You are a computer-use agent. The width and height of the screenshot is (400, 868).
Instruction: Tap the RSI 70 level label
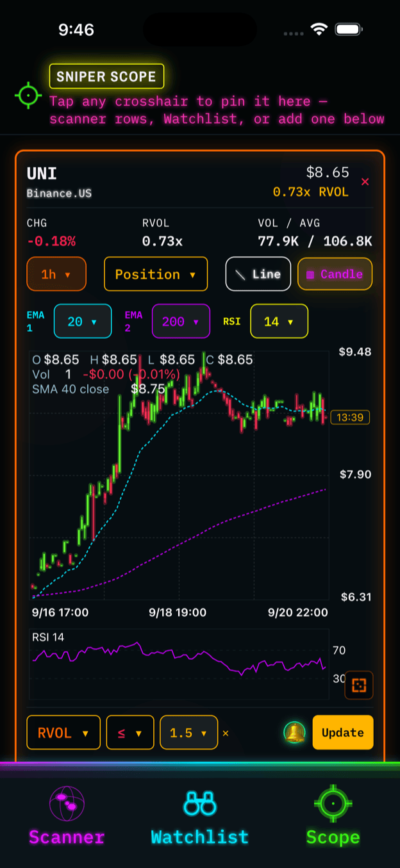click(x=339, y=650)
